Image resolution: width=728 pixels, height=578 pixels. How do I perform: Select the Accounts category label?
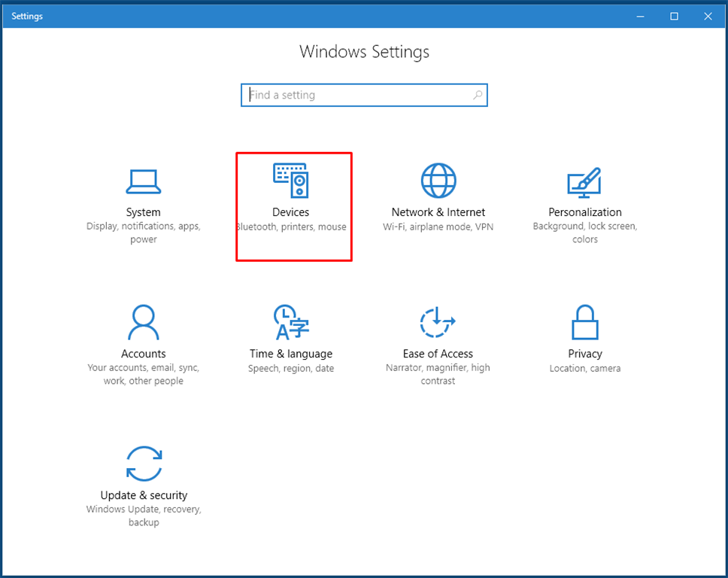point(144,354)
